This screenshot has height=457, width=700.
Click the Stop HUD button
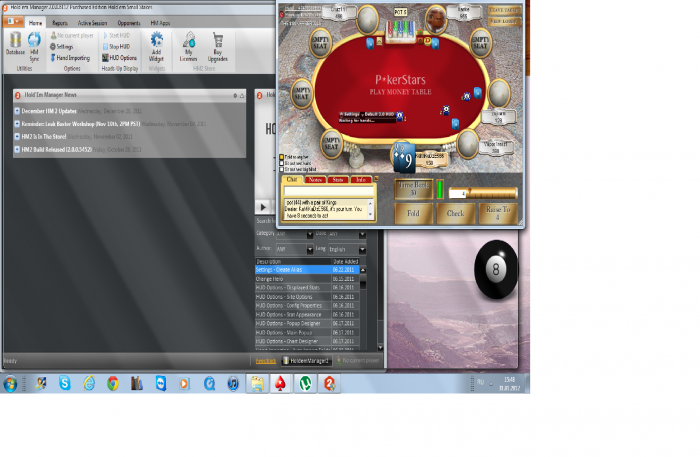(116, 46)
